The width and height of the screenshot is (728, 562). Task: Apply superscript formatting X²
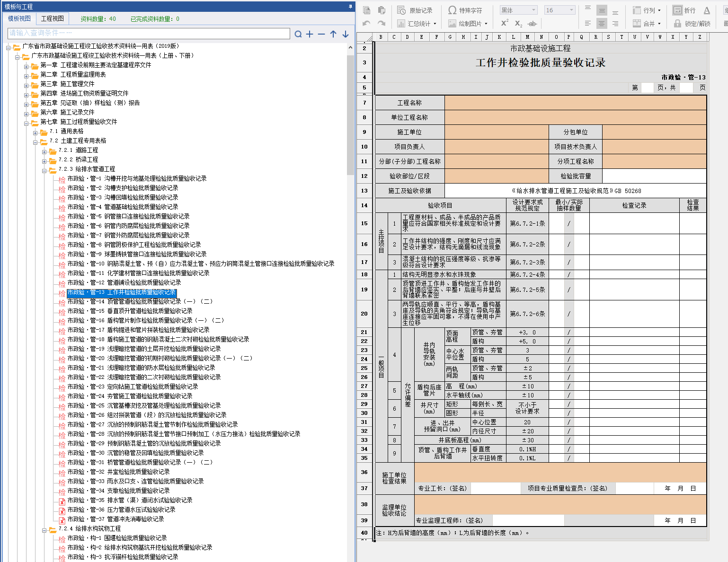505,23
